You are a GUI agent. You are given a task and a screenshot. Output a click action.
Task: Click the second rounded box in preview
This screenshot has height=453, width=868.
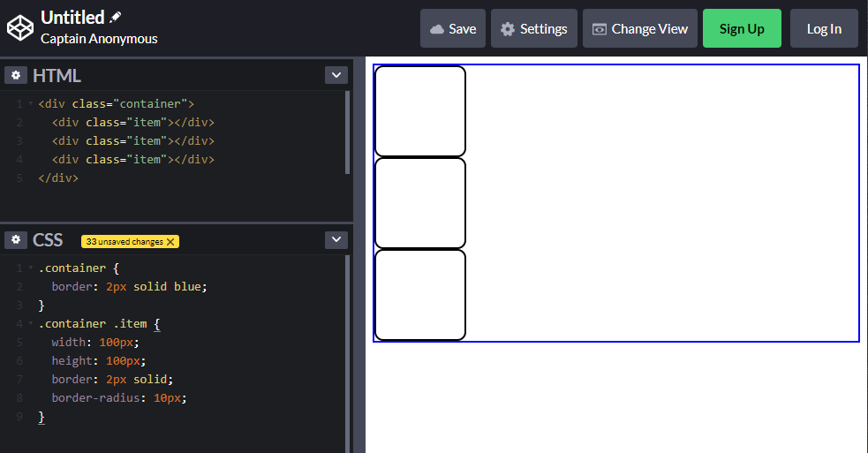point(420,203)
